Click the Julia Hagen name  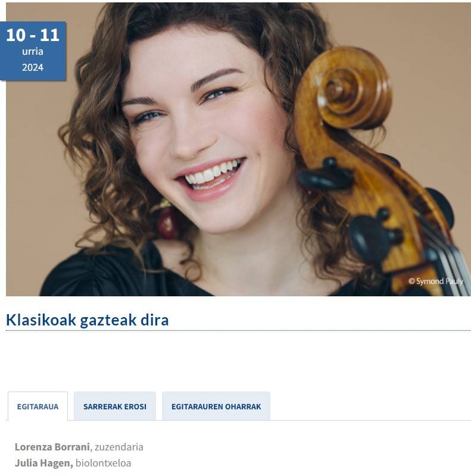pos(43,463)
